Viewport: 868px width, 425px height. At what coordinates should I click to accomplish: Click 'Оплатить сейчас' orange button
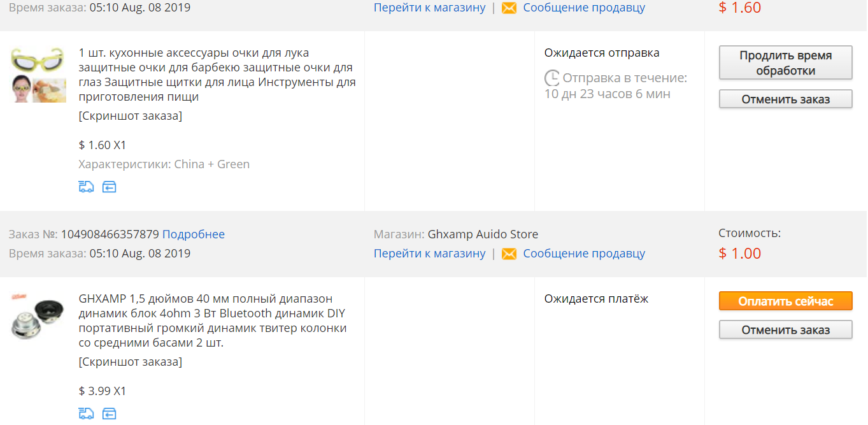tap(785, 301)
